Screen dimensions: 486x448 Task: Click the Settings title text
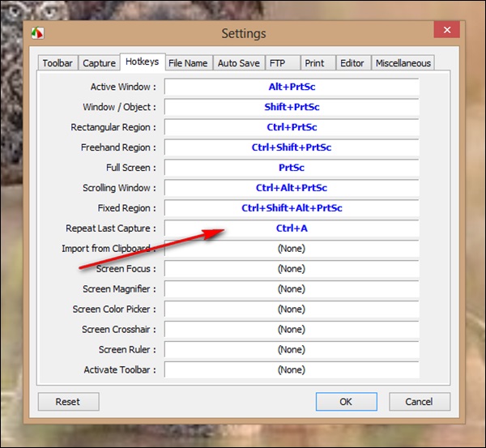coord(244,34)
